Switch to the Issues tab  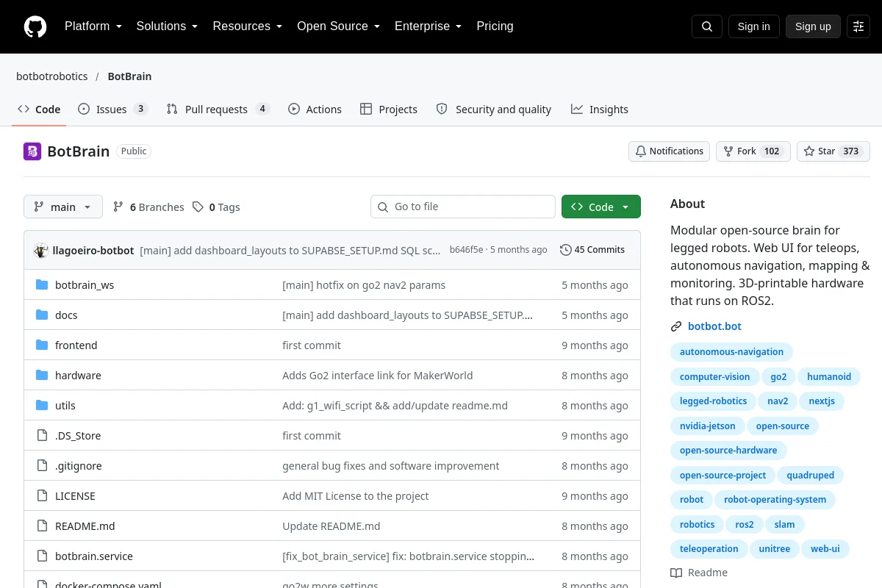tap(112, 110)
